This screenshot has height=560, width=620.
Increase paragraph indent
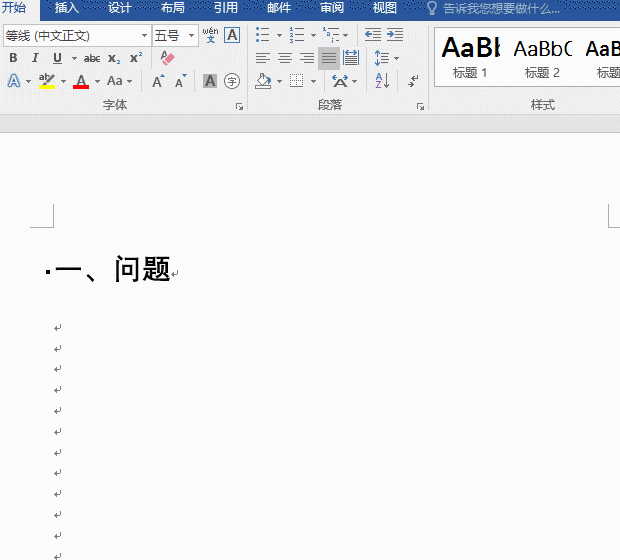click(395, 35)
